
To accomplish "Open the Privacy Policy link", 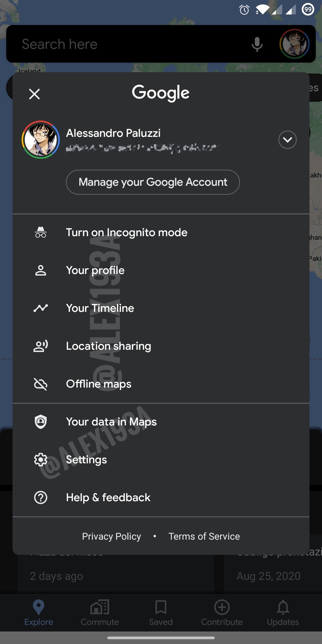I will coord(112,536).
